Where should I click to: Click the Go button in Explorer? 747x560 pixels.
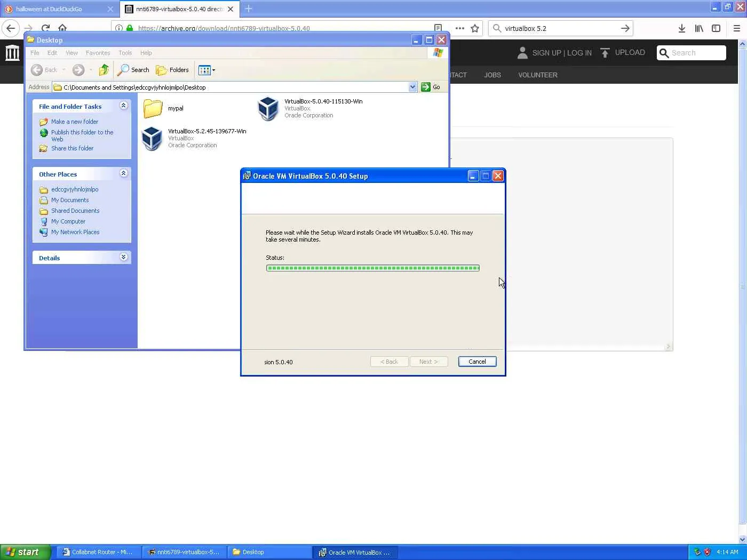click(x=431, y=87)
